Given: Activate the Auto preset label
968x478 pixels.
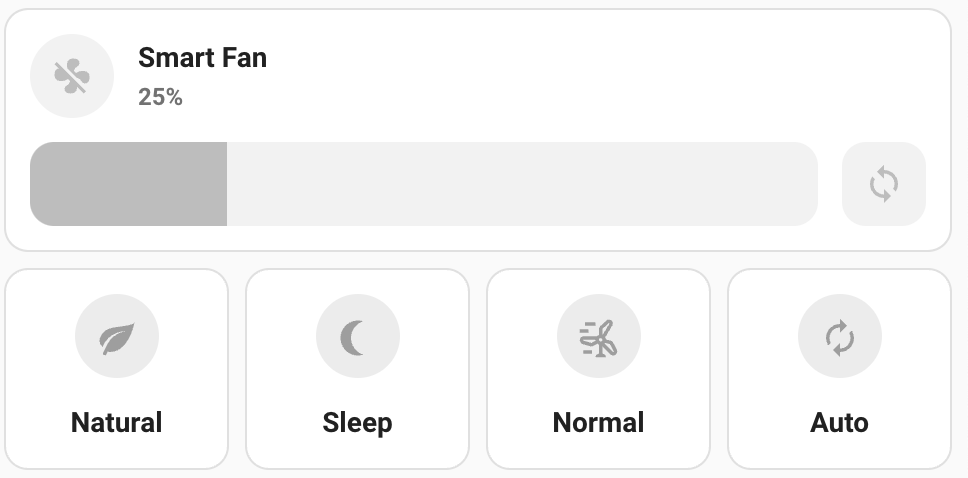Looking at the screenshot, I should (x=840, y=423).
